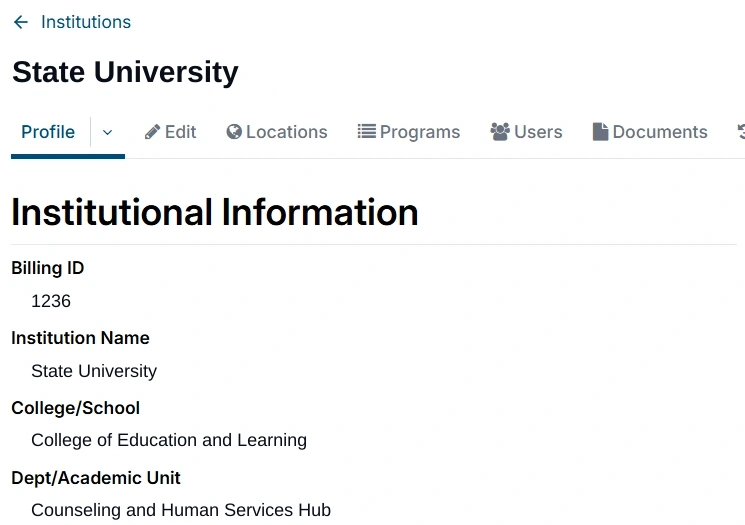Viewport: 745px width, 525px height.
Task: Expand the chevron dropdown next to Profile
Action: click(x=107, y=133)
